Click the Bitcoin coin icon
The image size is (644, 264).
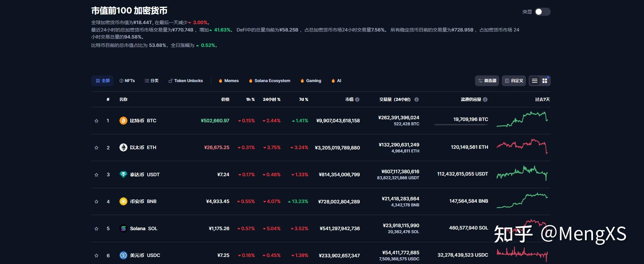click(x=123, y=121)
